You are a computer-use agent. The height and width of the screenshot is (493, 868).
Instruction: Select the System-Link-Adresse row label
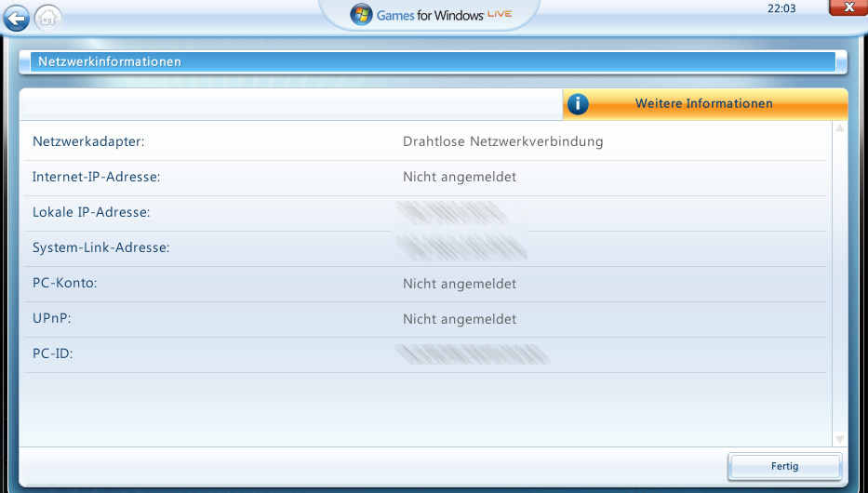tap(100, 247)
